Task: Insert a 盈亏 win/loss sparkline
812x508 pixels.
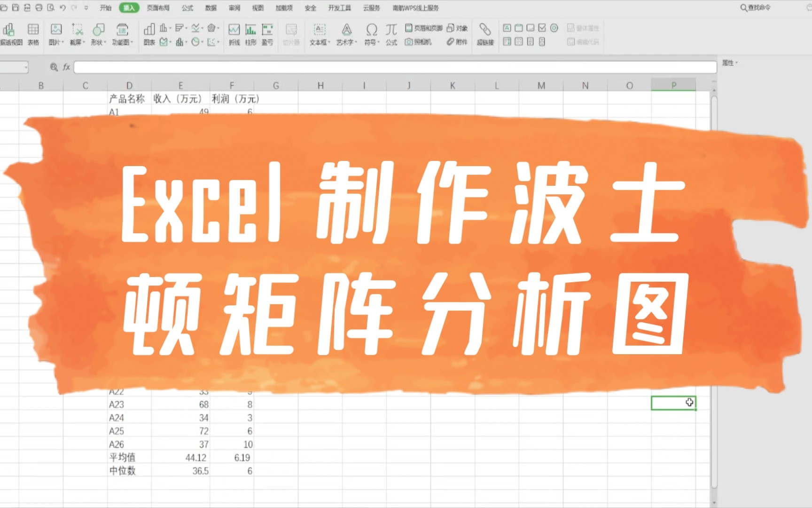Action: click(x=267, y=34)
